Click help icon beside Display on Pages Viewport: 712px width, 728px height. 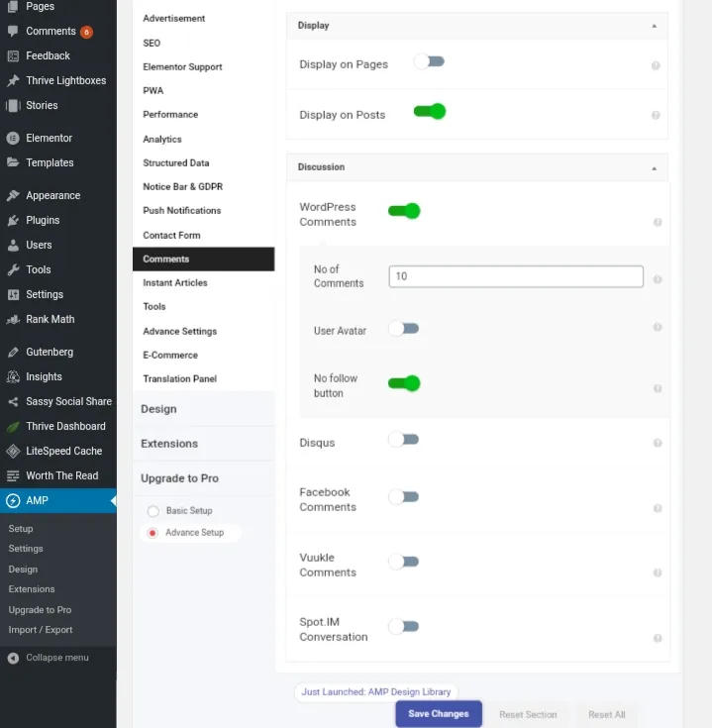(656, 65)
